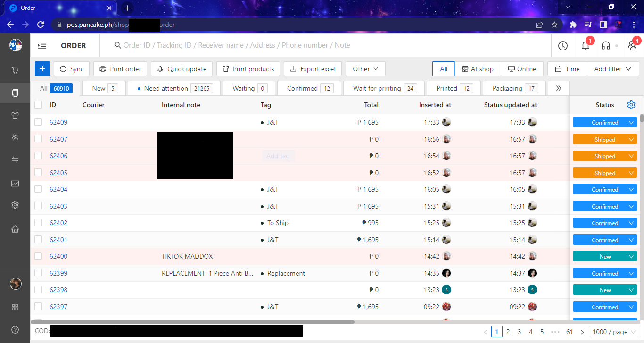Open Status column settings gear
This screenshot has height=343, width=644.
631,105
